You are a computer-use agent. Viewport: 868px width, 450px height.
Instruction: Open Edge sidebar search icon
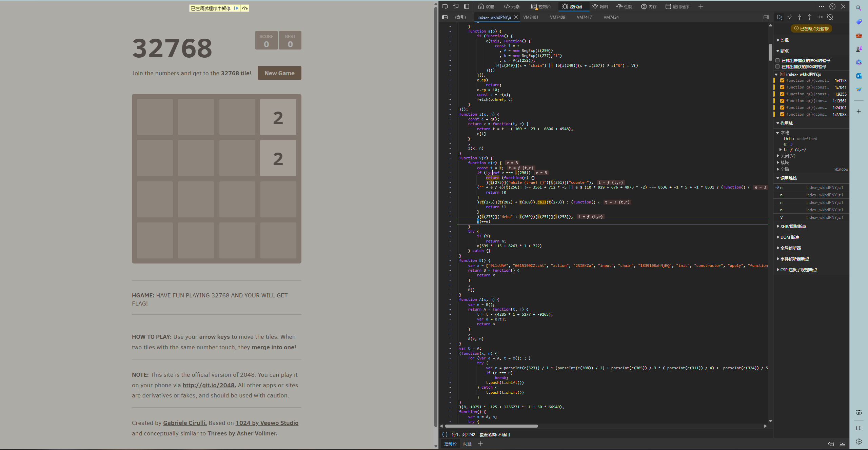[x=859, y=8]
